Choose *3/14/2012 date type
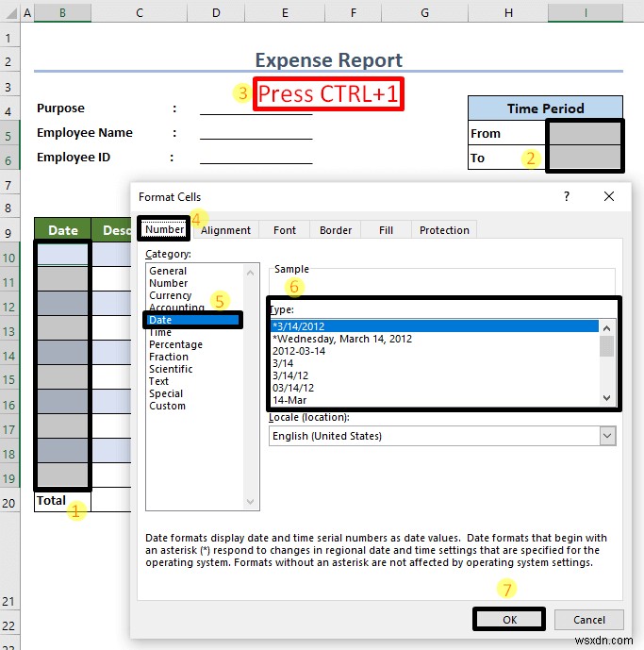The width and height of the screenshot is (644, 650). pos(435,326)
